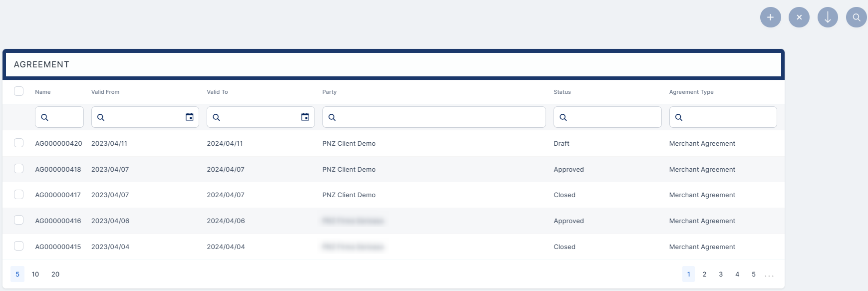
Task: Focus the Name filter input
Action: point(59,117)
